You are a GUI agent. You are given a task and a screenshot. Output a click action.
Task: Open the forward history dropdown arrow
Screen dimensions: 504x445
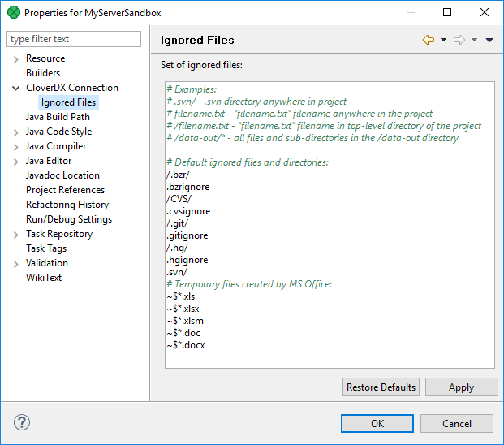coord(474,40)
